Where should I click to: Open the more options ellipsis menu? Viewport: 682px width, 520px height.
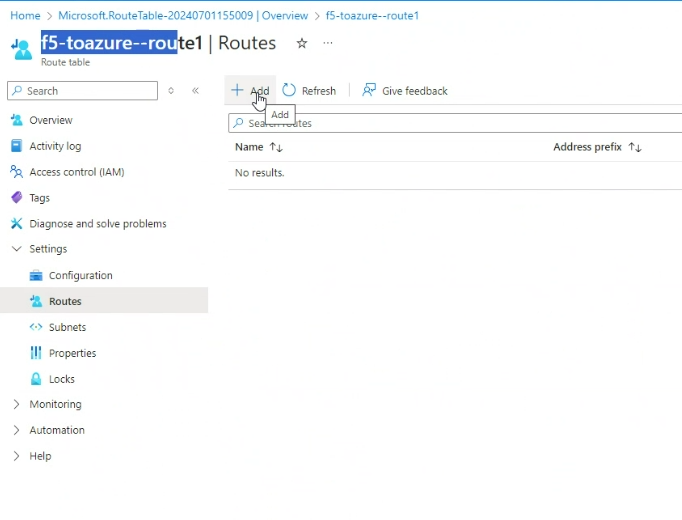[328, 43]
